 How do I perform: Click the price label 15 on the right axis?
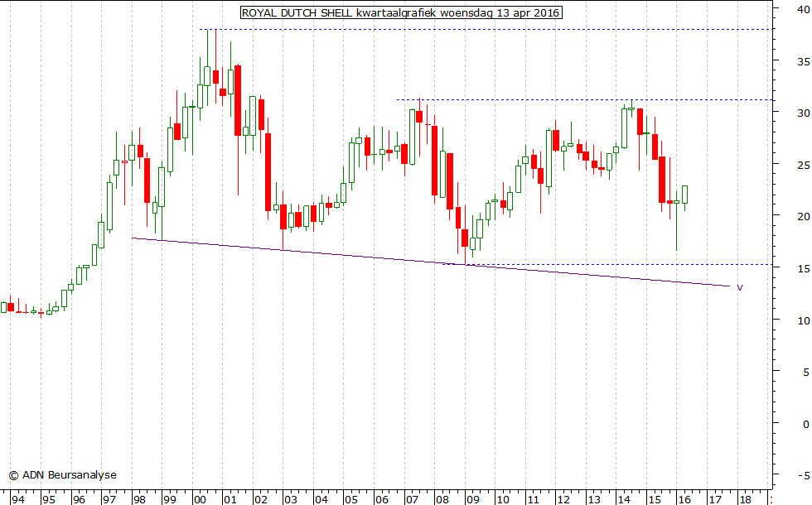click(804, 268)
